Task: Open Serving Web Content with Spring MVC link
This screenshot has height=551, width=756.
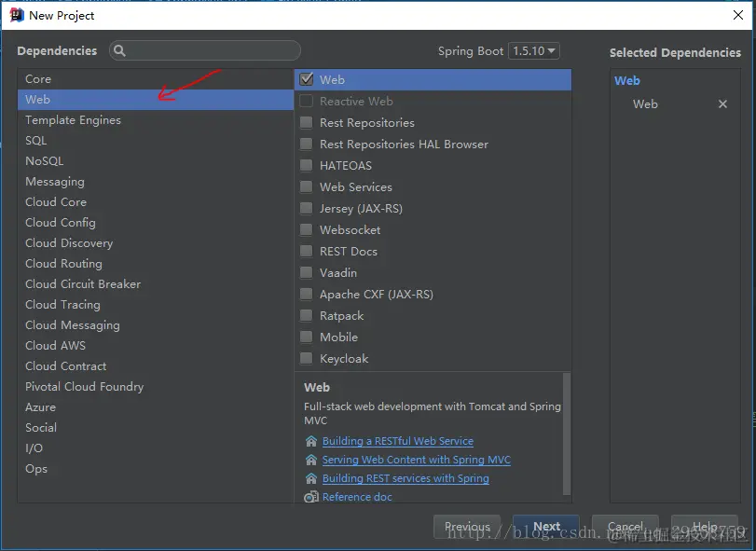Action: (x=416, y=460)
